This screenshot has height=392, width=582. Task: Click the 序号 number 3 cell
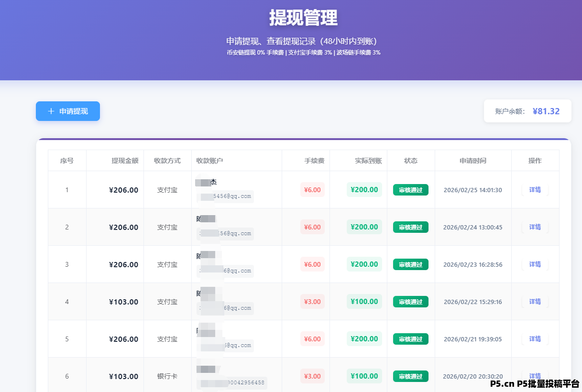[x=67, y=264]
